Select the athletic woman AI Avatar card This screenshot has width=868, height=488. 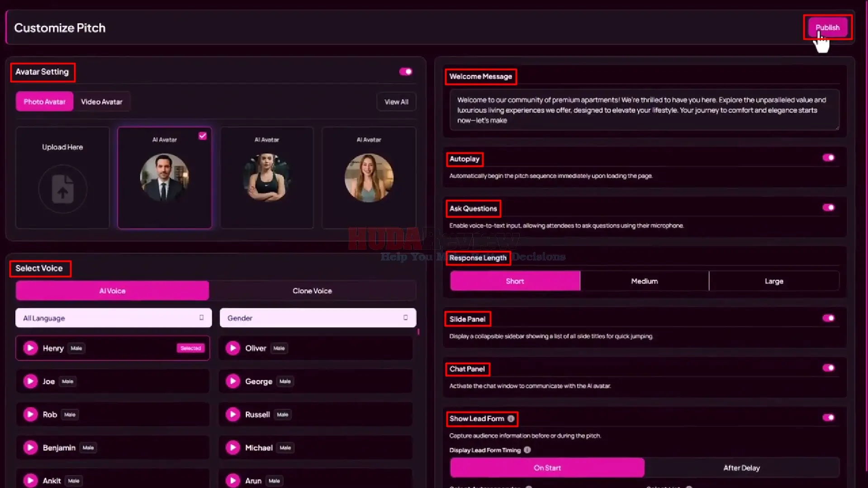(267, 178)
